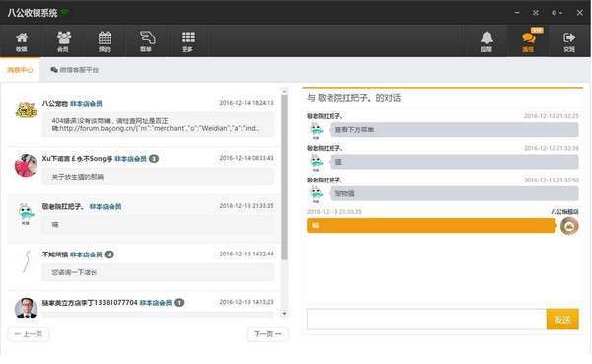
Task: Open the bell reminders icon
Action: (x=486, y=41)
